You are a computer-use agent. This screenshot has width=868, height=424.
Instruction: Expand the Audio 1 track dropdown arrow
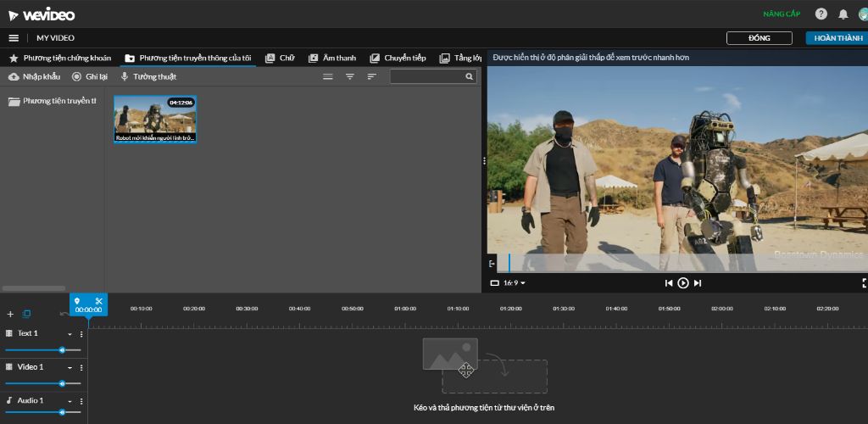coord(70,401)
